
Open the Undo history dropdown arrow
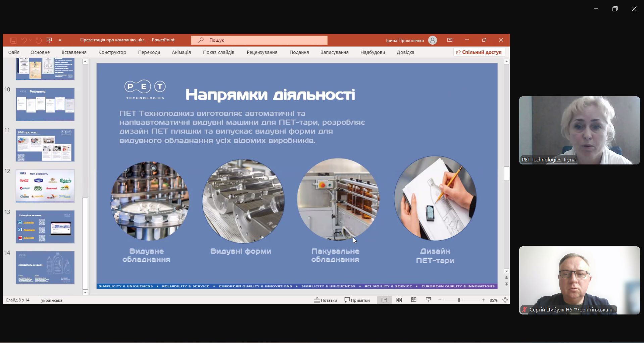30,40
